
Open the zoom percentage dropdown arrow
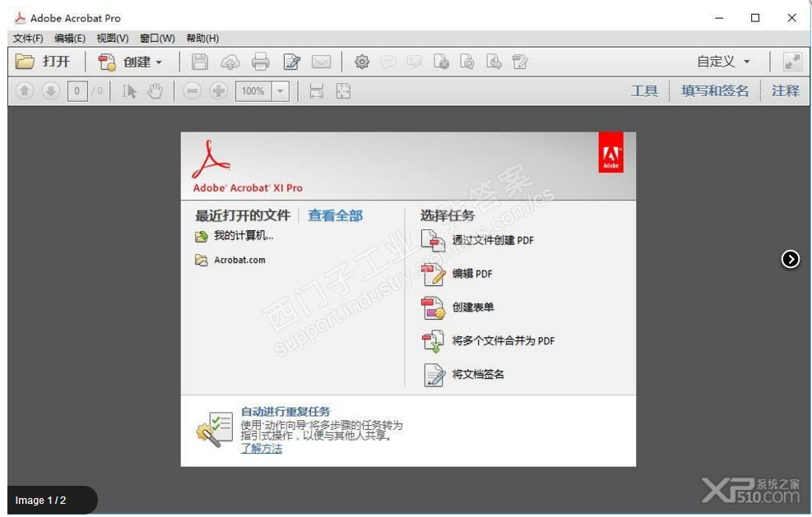point(281,91)
